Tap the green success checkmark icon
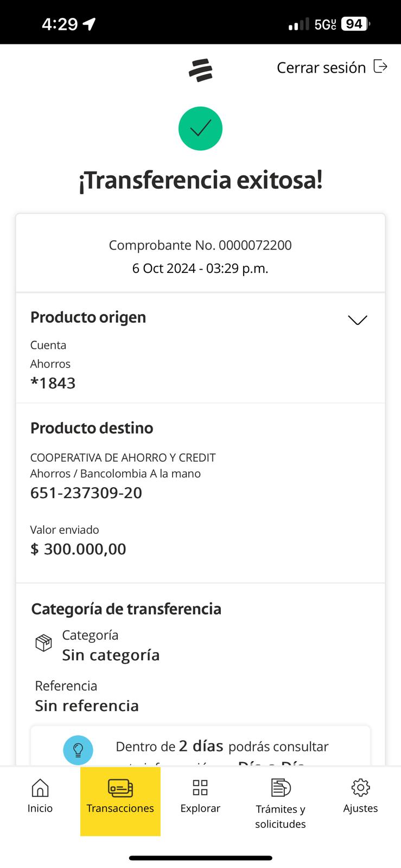 (200, 129)
